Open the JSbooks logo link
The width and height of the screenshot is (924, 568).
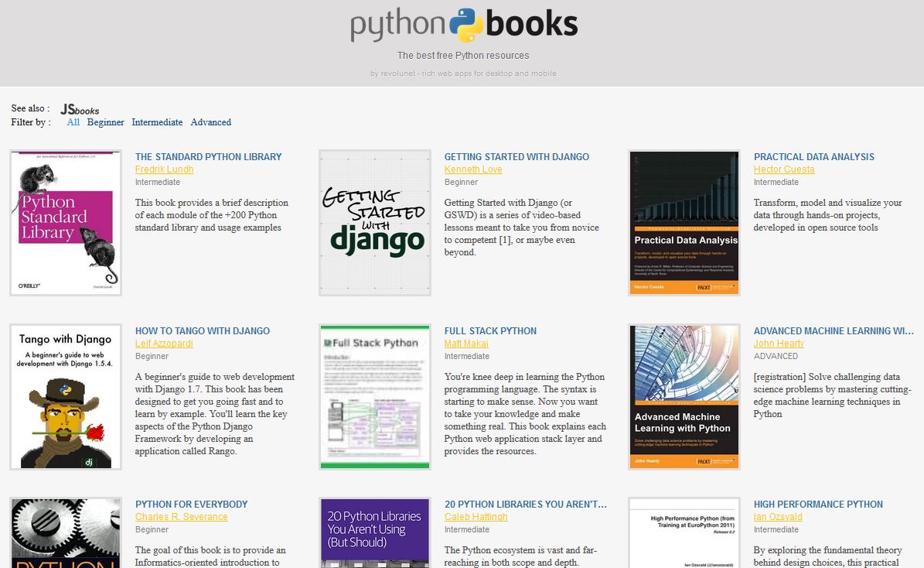click(x=80, y=109)
